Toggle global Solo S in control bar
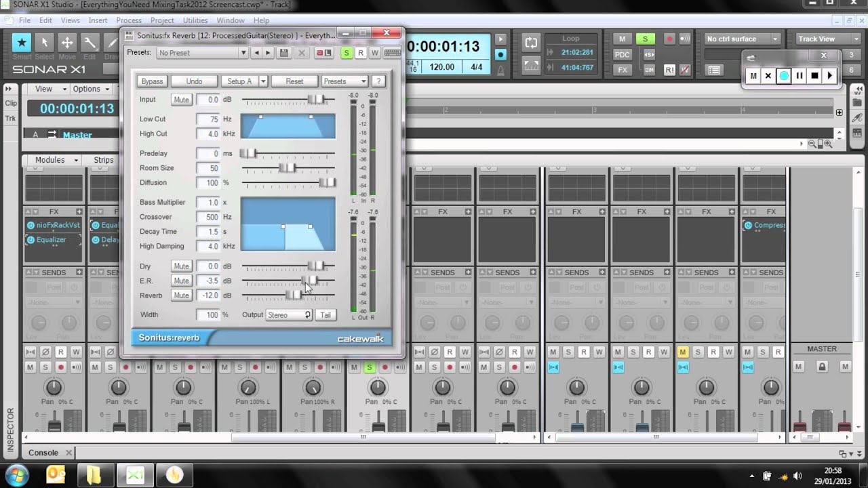This screenshot has width=868, height=488. point(645,39)
